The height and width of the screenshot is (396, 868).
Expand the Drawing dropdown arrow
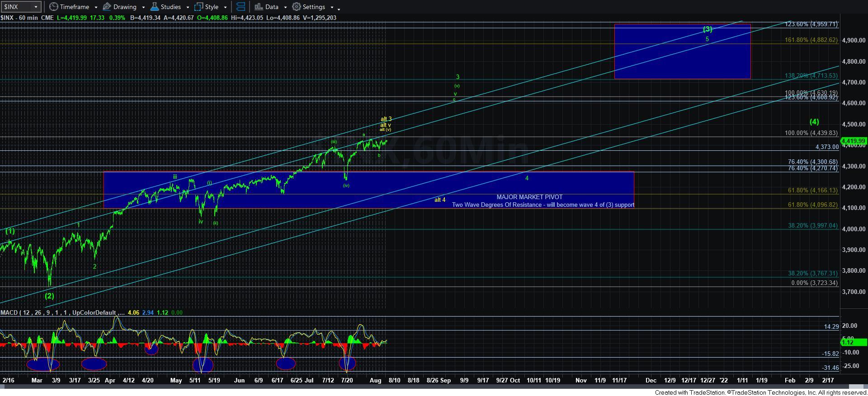(143, 7)
